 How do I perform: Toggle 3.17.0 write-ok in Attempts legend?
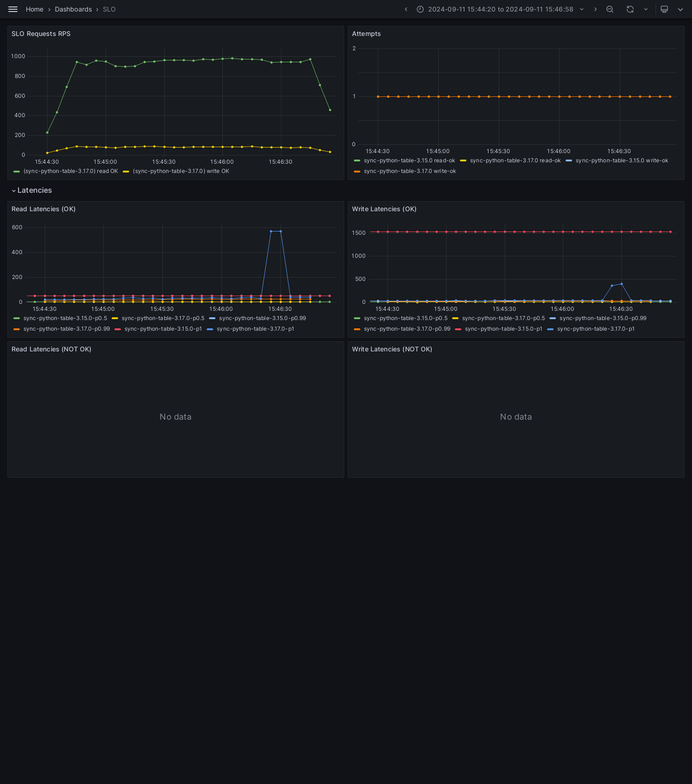(410, 171)
